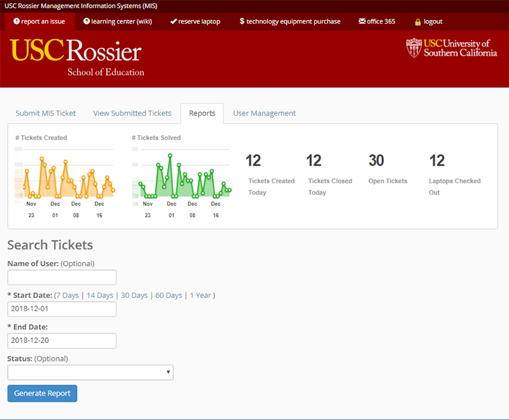
Task: Click the Start Date input field
Action: coord(62,309)
